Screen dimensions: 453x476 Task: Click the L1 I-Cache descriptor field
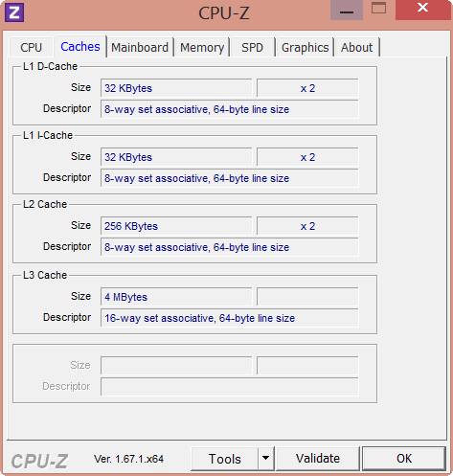coord(230,178)
